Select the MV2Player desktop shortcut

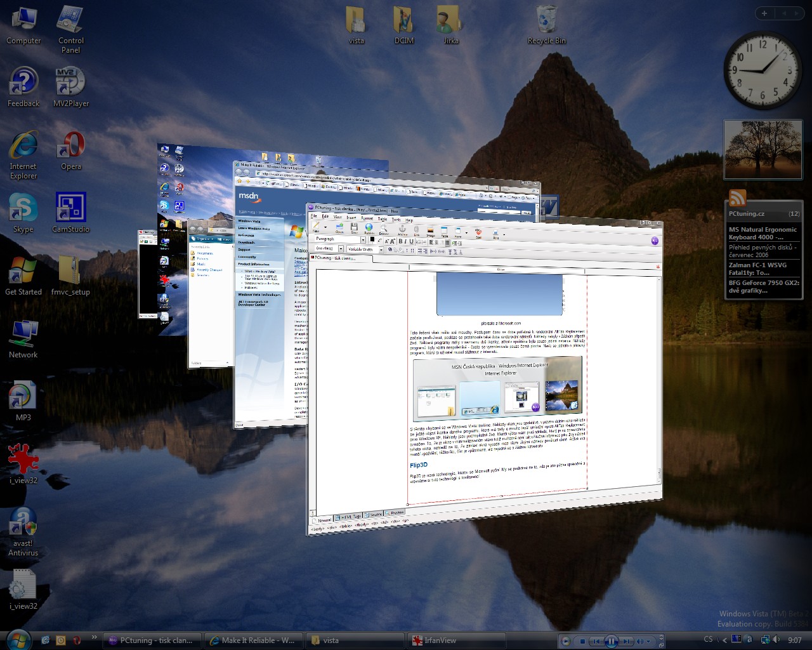(70, 88)
